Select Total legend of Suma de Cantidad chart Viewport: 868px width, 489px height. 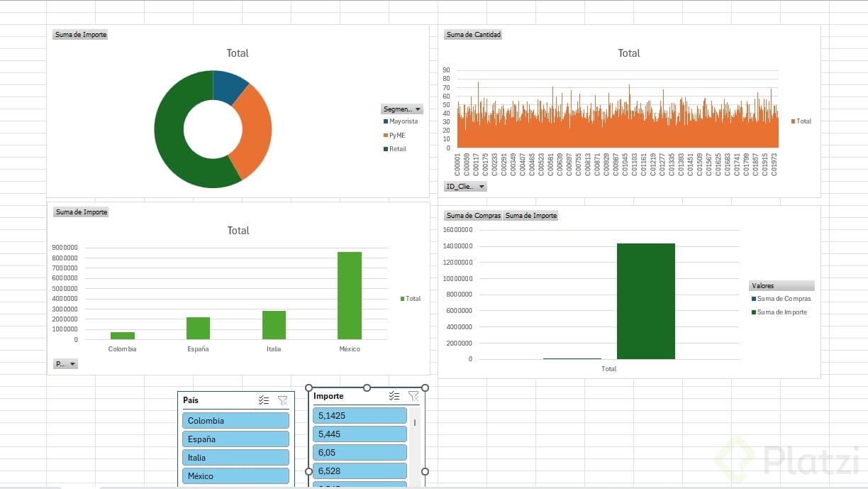[801, 121]
